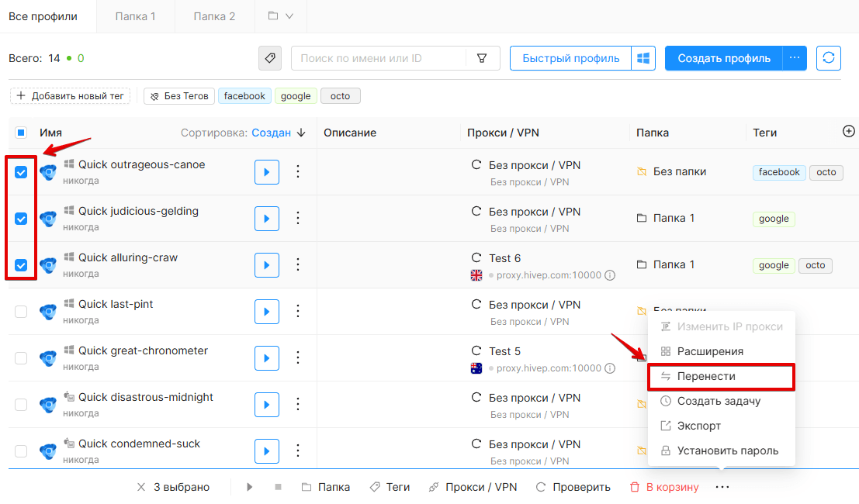Refresh the profile list
Screen dimensions: 859x504
click(828, 58)
